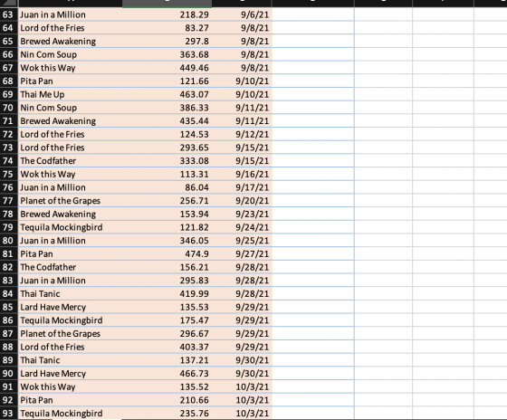Image resolution: width=507 pixels, height=420 pixels.
Task: Select Lard Have Mercy in row 90
Action: [71, 373]
